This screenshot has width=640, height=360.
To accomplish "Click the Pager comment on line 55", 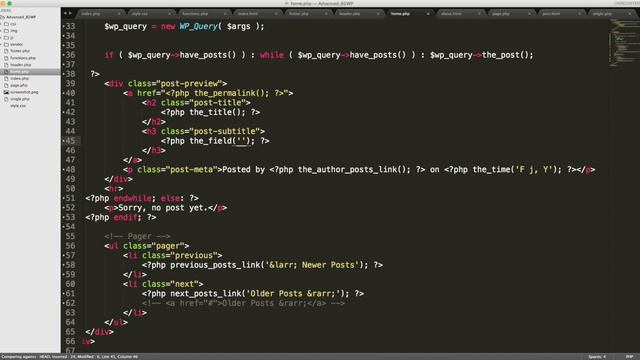I will (137, 237).
